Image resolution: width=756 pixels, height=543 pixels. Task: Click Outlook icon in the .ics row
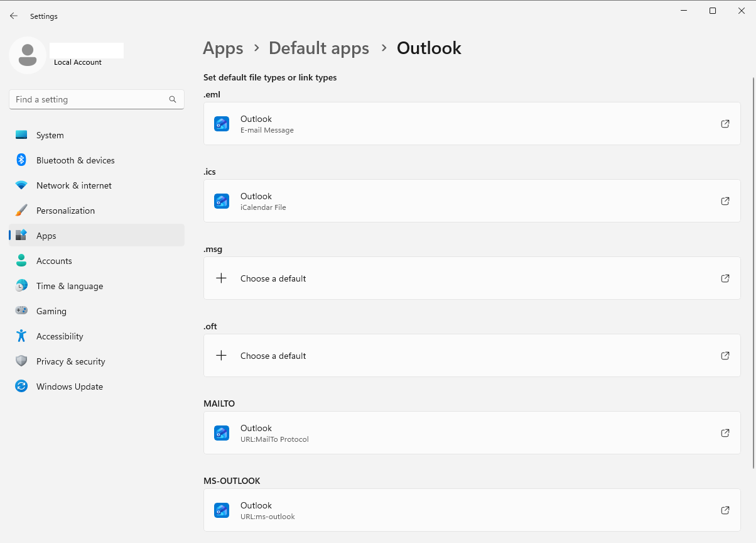(x=222, y=201)
